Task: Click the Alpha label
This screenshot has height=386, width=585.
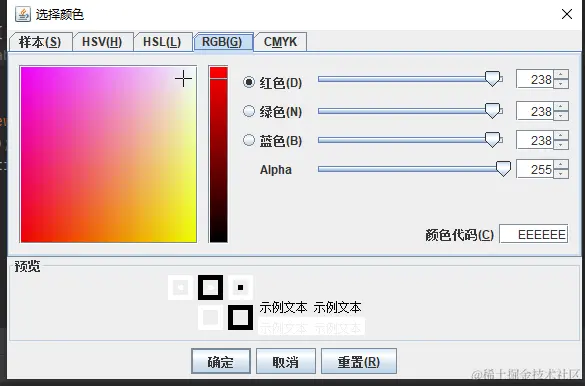Action: pos(276,170)
